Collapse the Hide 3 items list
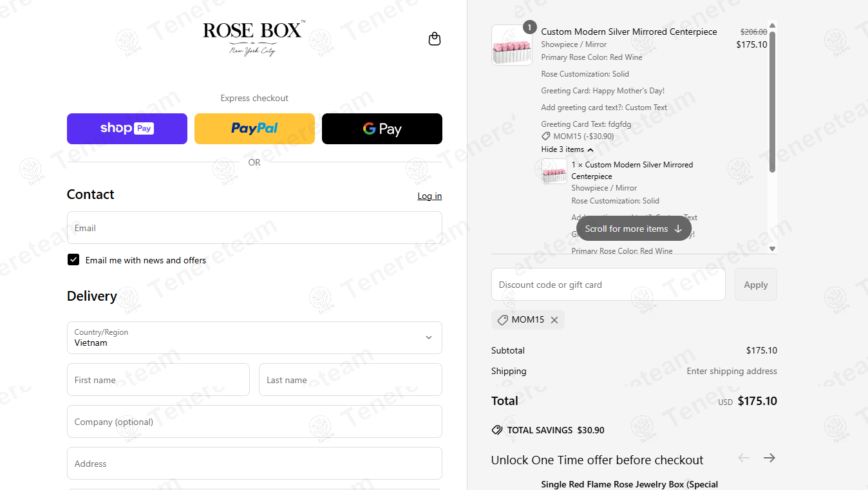Image resolution: width=868 pixels, height=490 pixels. [567, 149]
